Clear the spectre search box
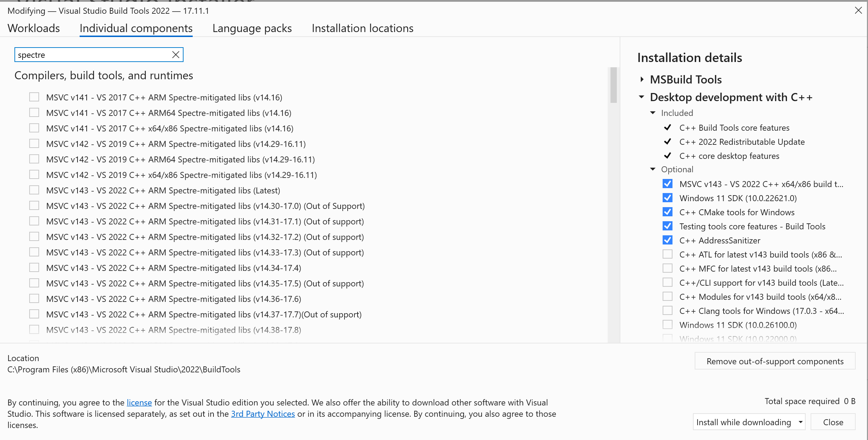The width and height of the screenshot is (868, 440). (x=175, y=55)
